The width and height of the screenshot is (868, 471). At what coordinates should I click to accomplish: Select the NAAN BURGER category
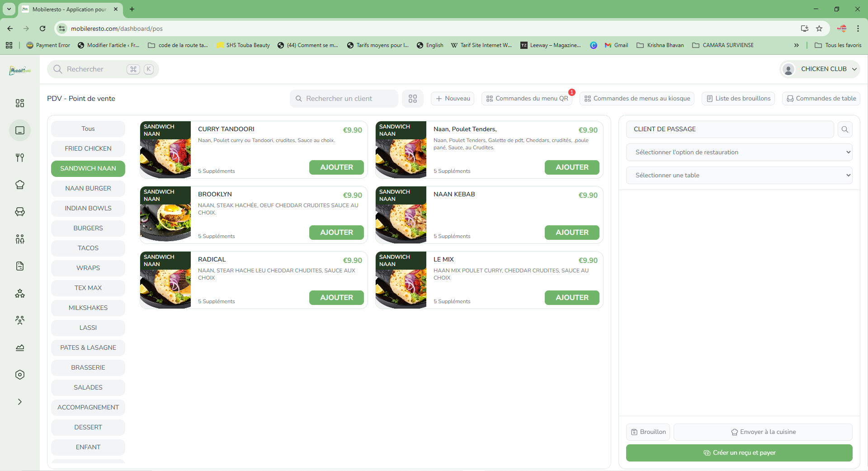click(x=88, y=189)
